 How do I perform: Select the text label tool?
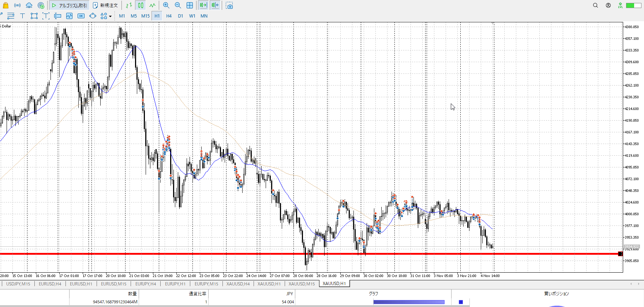(22, 16)
